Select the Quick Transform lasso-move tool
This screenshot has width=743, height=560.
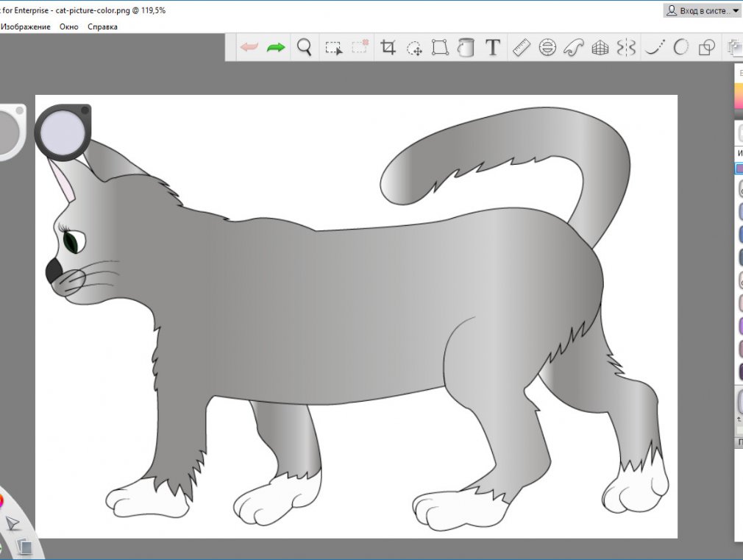tap(415, 48)
